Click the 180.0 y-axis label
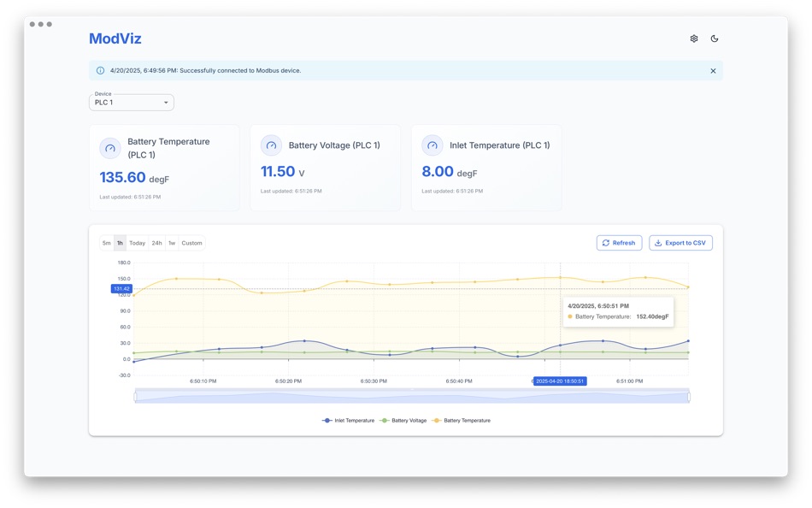 click(x=124, y=263)
